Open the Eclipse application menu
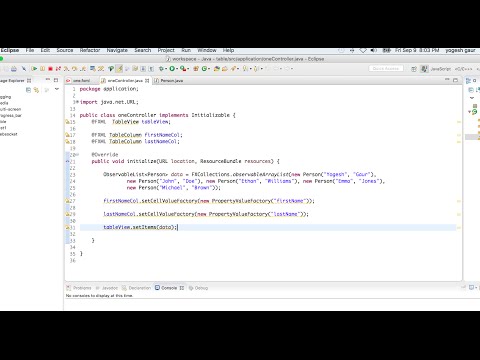 [x=10, y=50]
